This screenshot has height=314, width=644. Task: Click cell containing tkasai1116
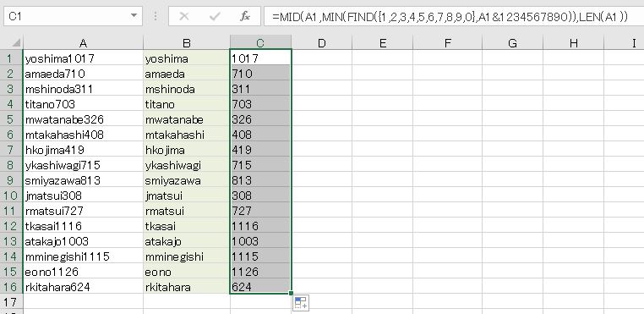coord(83,226)
